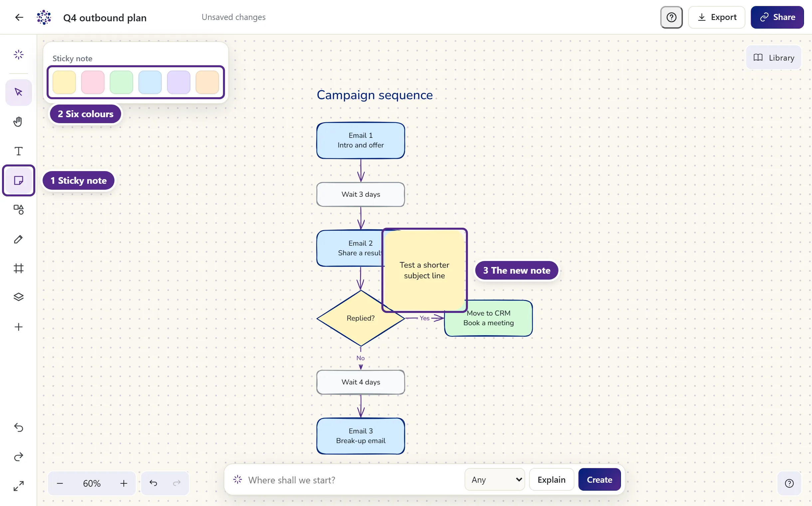812x506 pixels.
Task: Pick the yellow sticky note colour
Action: 64,82
